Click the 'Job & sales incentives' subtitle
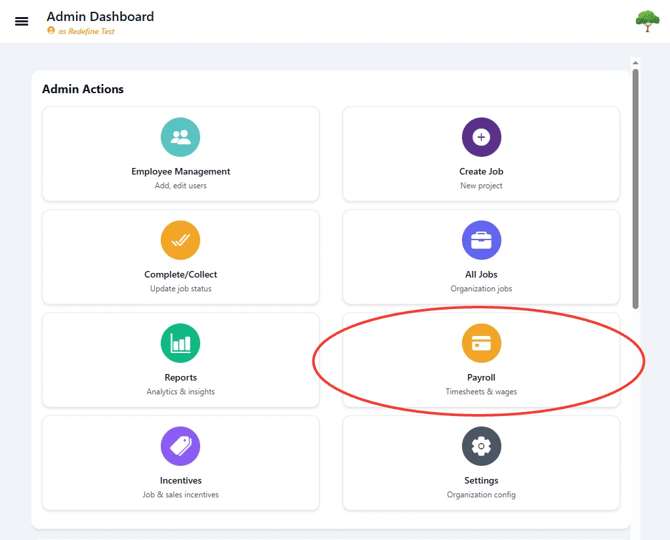670x540 pixels. tap(180, 495)
